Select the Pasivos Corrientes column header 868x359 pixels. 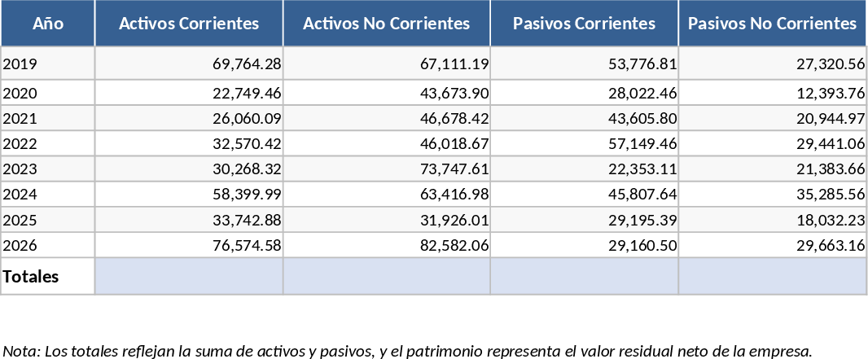click(584, 24)
